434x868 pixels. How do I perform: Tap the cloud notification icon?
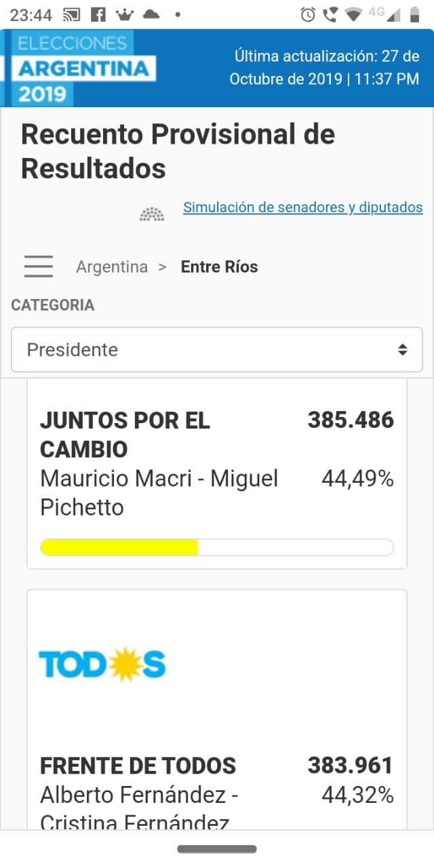[151, 14]
